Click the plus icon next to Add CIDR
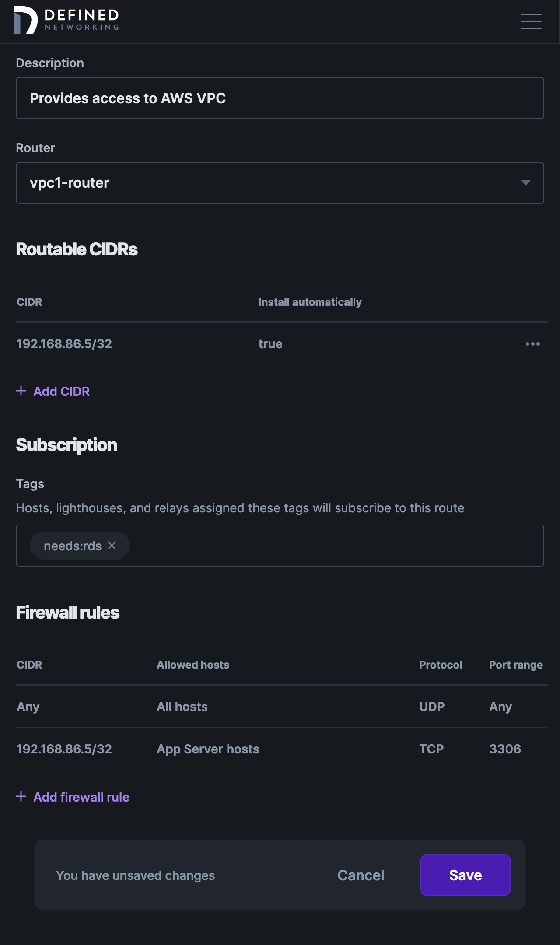The width and height of the screenshot is (560, 945). point(21,391)
